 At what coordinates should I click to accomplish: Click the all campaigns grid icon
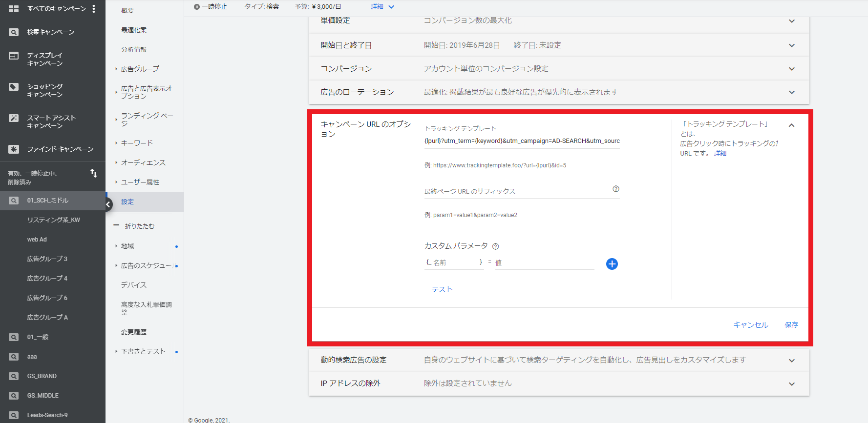click(x=14, y=9)
